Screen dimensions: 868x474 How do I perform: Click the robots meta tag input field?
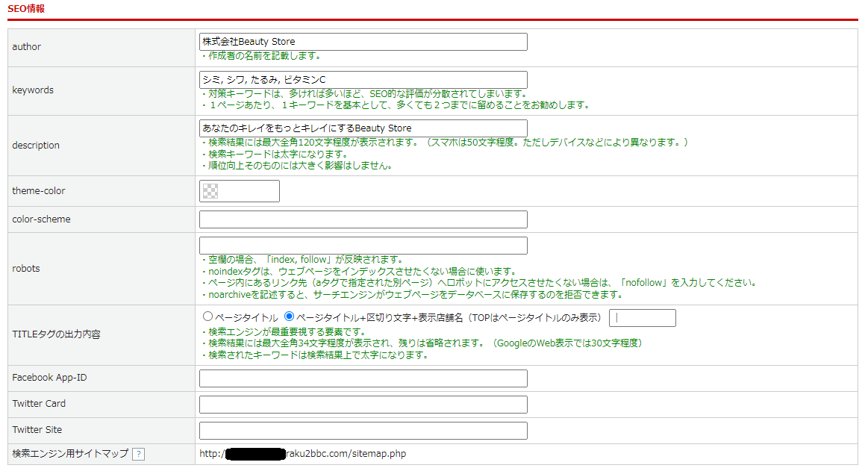click(363, 245)
